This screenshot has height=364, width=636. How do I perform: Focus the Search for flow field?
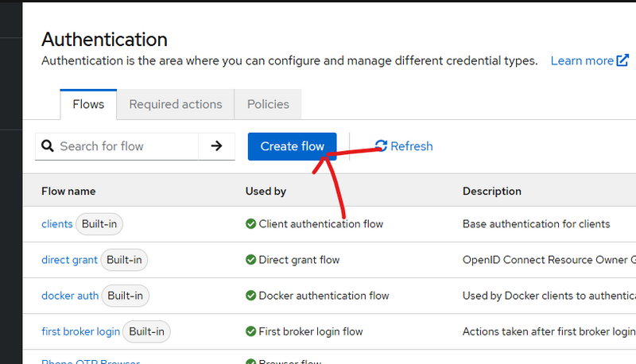(x=126, y=146)
